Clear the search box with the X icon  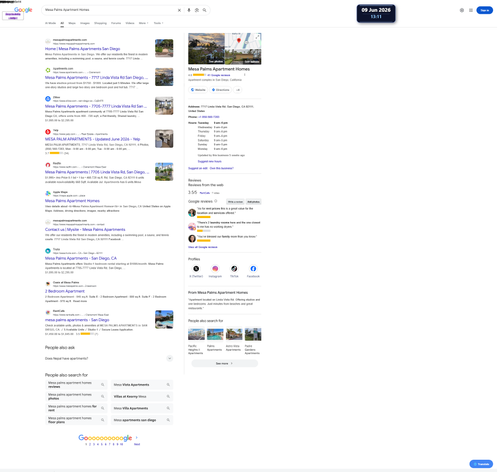coord(180,10)
